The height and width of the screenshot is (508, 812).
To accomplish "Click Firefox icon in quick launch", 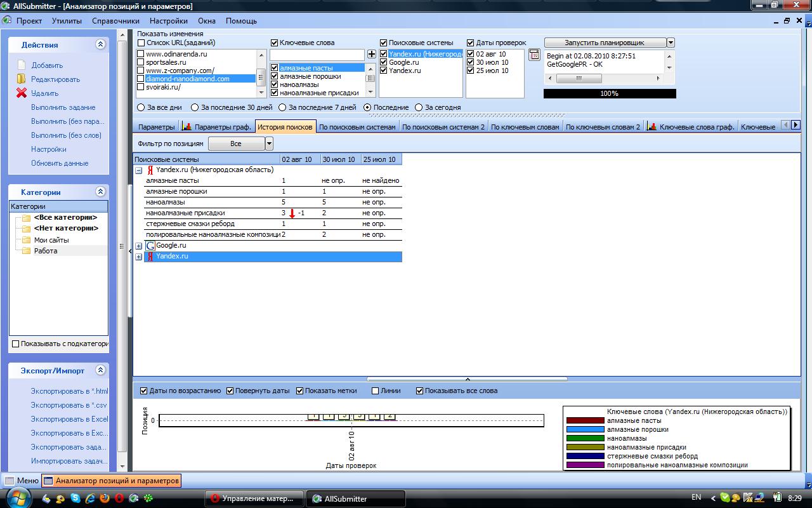I will click(105, 498).
